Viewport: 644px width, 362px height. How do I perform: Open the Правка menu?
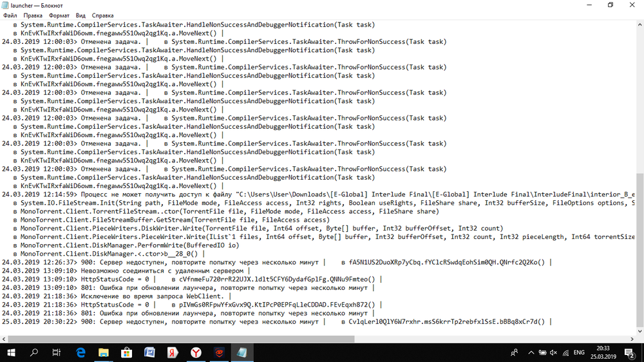32,14
